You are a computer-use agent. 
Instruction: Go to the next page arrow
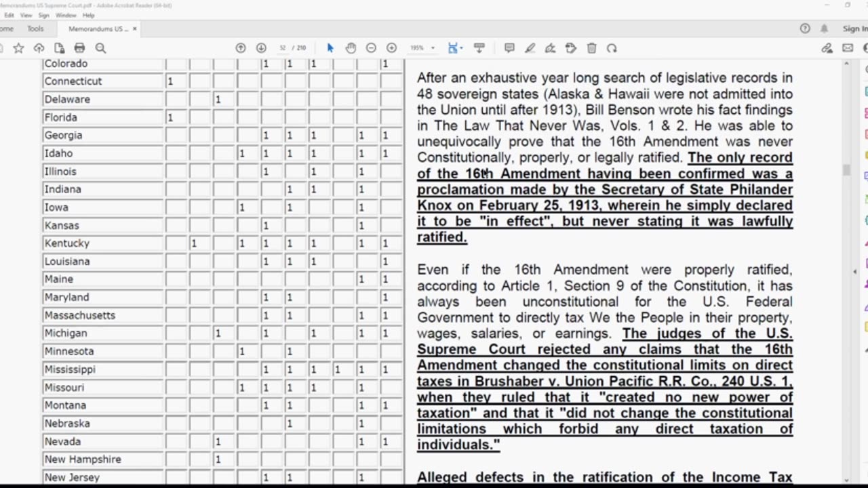pyautogui.click(x=261, y=48)
